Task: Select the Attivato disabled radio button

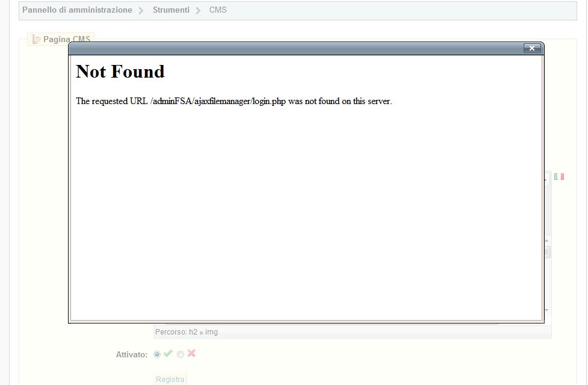Action: pyautogui.click(x=181, y=354)
